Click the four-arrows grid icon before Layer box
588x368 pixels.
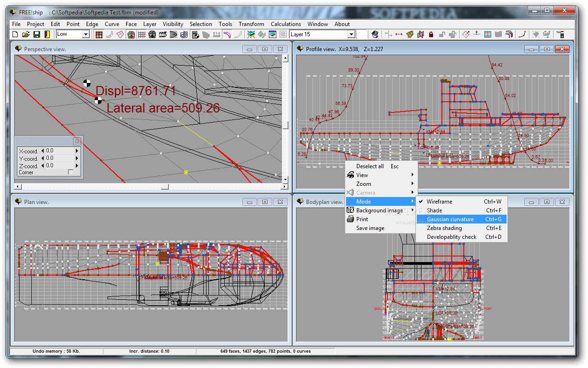click(x=283, y=34)
